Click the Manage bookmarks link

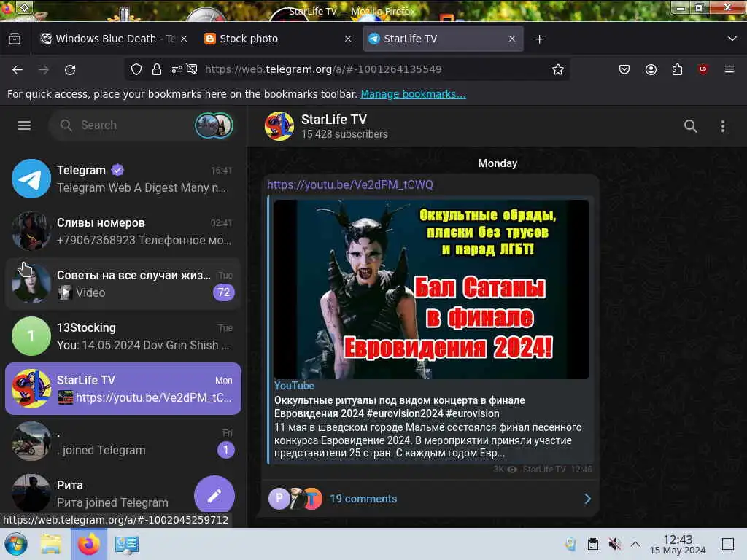tap(413, 94)
